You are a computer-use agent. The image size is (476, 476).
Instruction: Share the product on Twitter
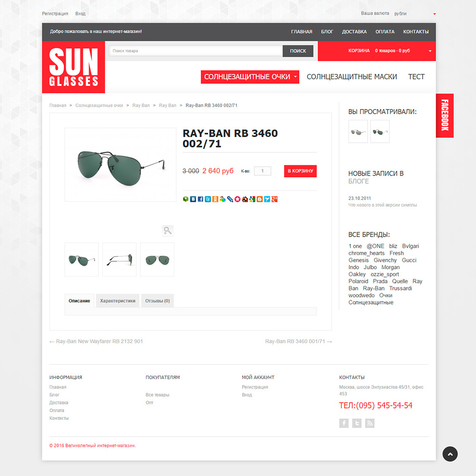tap(208, 199)
